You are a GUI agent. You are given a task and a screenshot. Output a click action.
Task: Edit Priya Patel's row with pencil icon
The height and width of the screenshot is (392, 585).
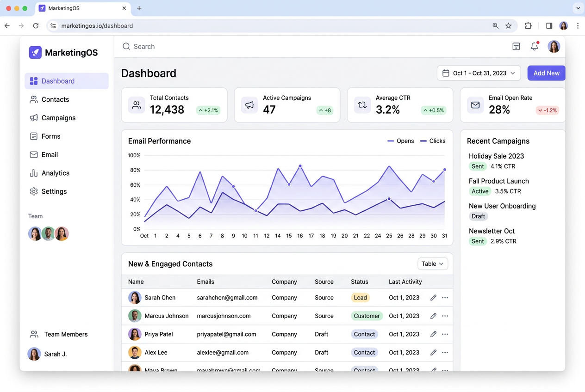[433, 334]
